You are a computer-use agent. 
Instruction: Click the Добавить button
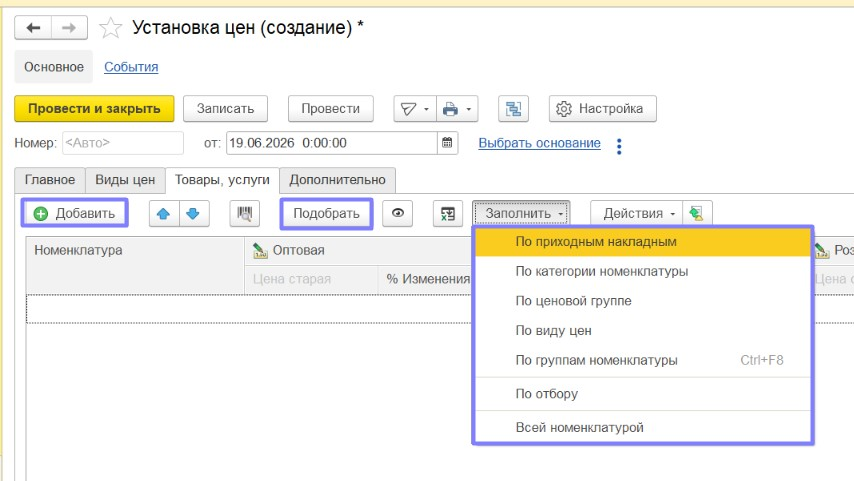tap(75, 213)
